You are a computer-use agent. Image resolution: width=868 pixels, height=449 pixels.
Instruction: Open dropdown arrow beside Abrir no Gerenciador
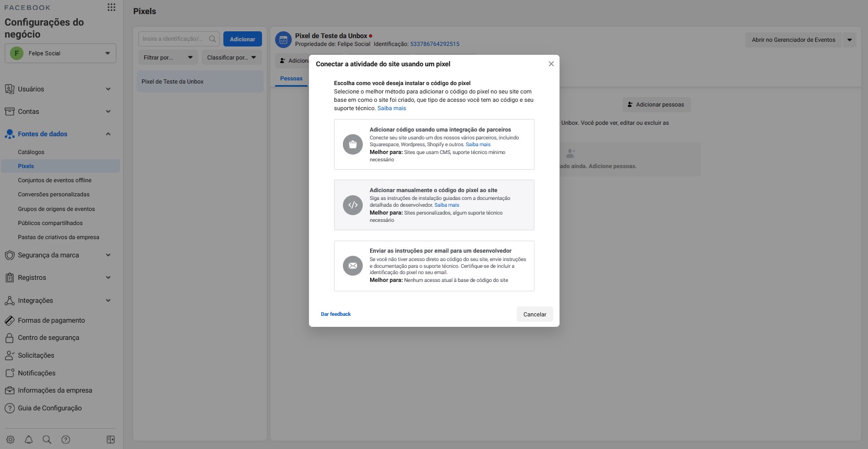pyautogui.click(x=849, y=40)
